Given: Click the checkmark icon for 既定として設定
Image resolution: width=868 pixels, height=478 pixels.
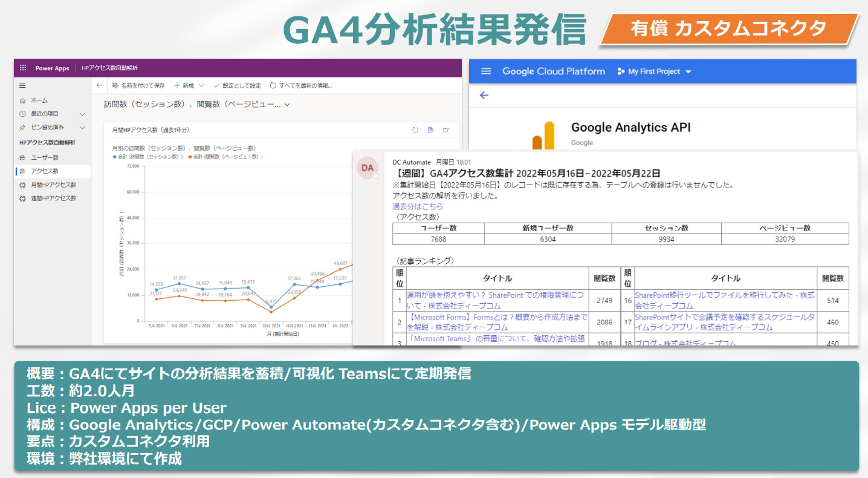Looking at the screenshot, I should click(216, 86).
